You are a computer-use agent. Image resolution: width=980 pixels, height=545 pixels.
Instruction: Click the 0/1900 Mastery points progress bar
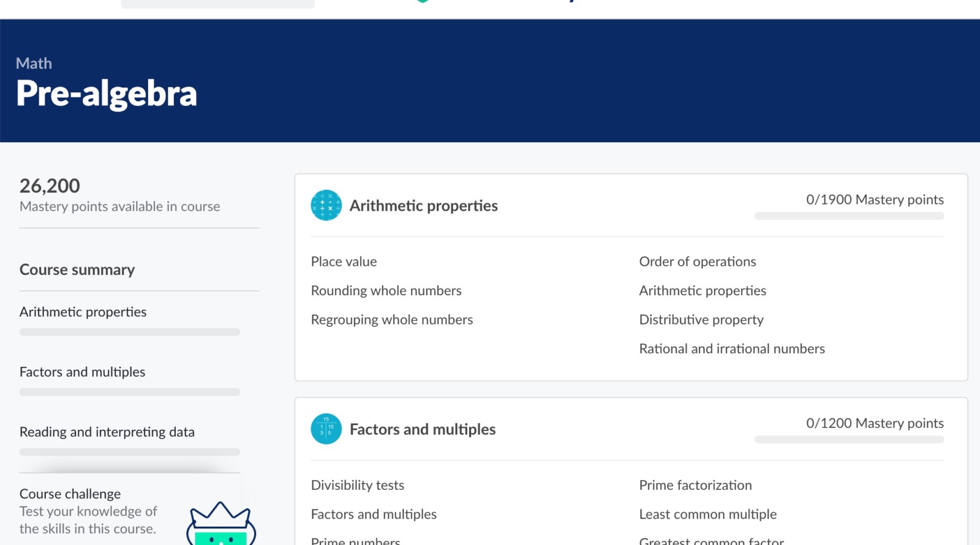tap(848, 216)
